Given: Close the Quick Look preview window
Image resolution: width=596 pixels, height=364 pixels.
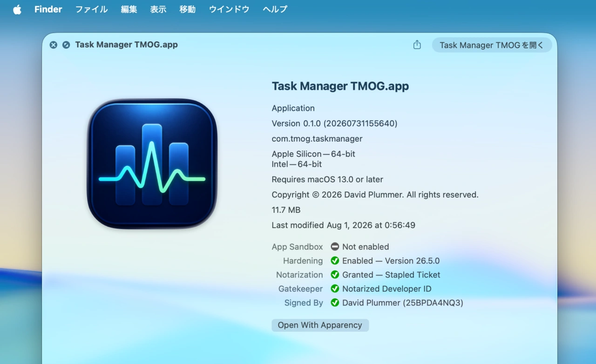Looking at the screenshot, I should (x=54, y=45).
